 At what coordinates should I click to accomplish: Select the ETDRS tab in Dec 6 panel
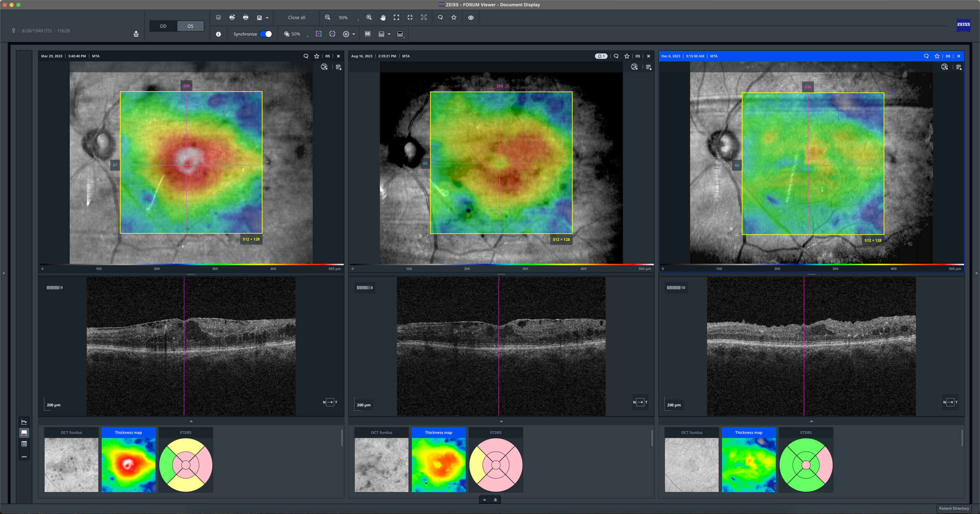tap(806, 432)
